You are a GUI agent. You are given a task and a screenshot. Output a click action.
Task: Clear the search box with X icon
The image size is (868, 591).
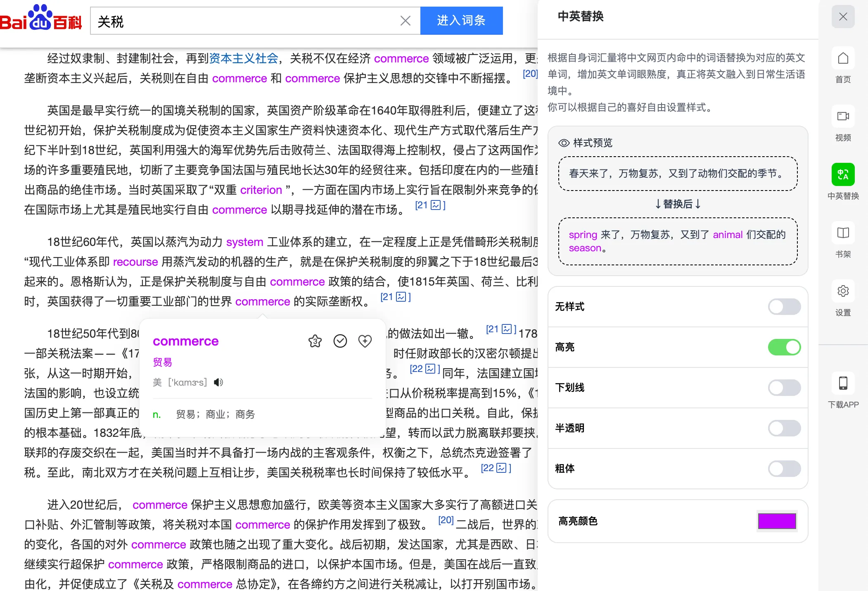pyautogui.click(x=406, y=21)
